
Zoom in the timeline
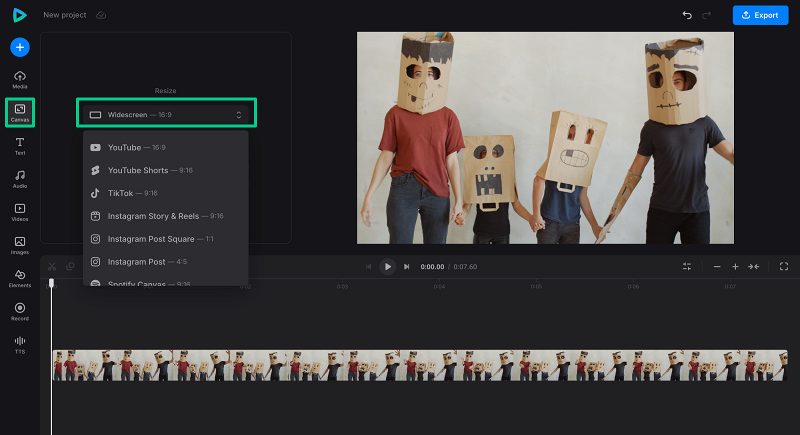click(735, 267)
